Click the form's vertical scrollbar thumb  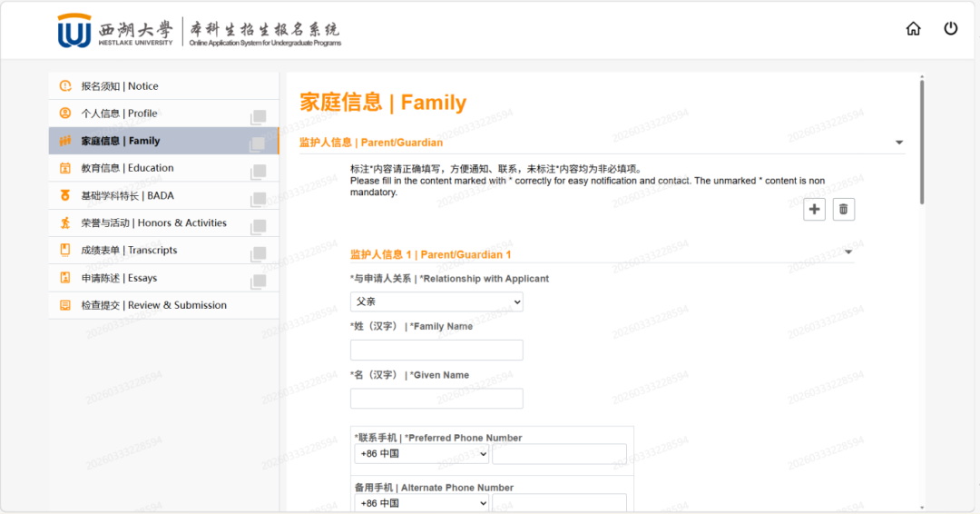click(922, 142)
